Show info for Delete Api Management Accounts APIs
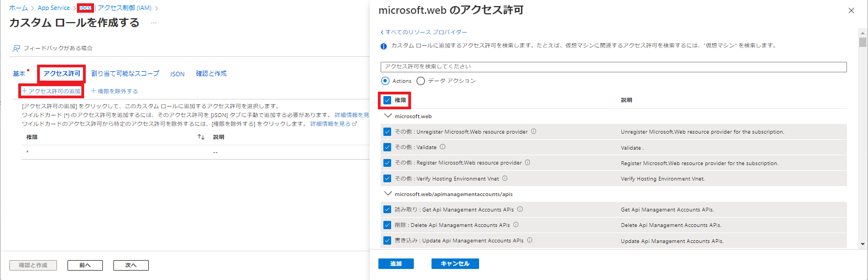This screenshot has height=280, width=868. pyautogui.click(x=516, y=225)
